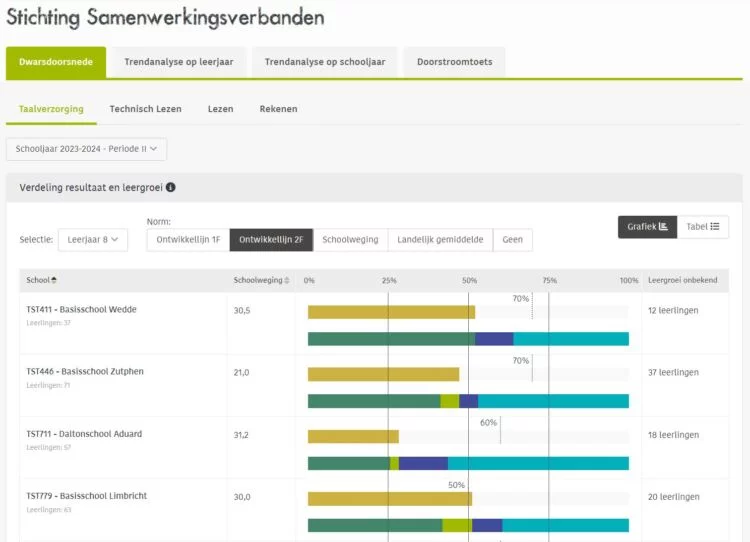The image size is (750, 542).
Task: Switch to Tabel list view
Action: (703, 227)
